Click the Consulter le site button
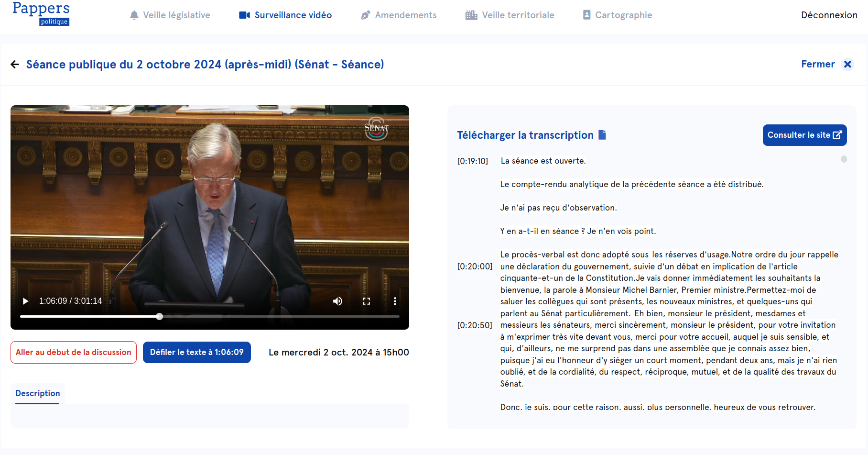Screen dimensions: 868x455 [x=805, y=135]
